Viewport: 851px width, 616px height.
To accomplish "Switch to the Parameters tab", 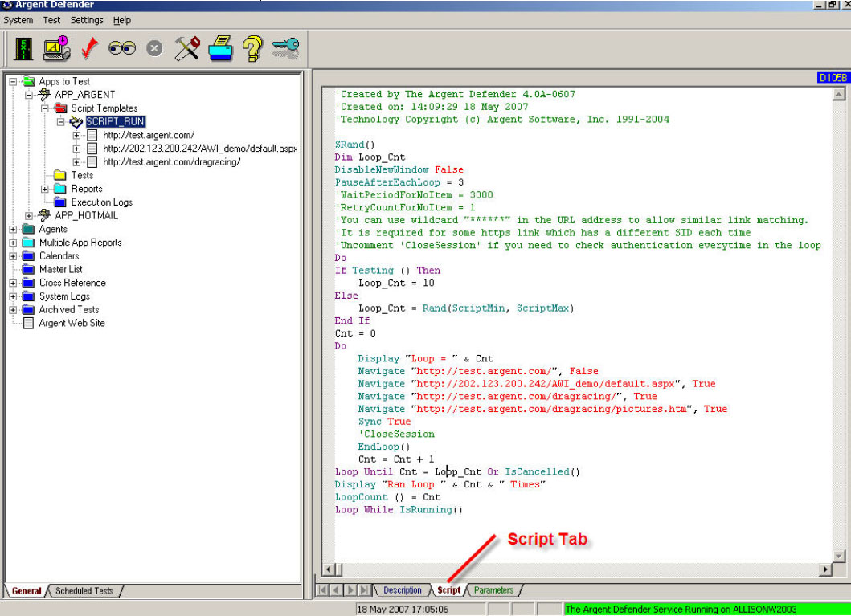I will click(493, 590).
